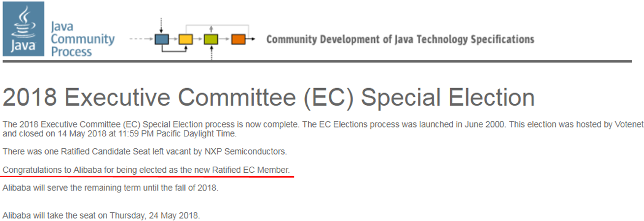The height and width of the screenshot is (221, 644).
Task: Click the gray horizontal divider under header
Action: point(317,61)
